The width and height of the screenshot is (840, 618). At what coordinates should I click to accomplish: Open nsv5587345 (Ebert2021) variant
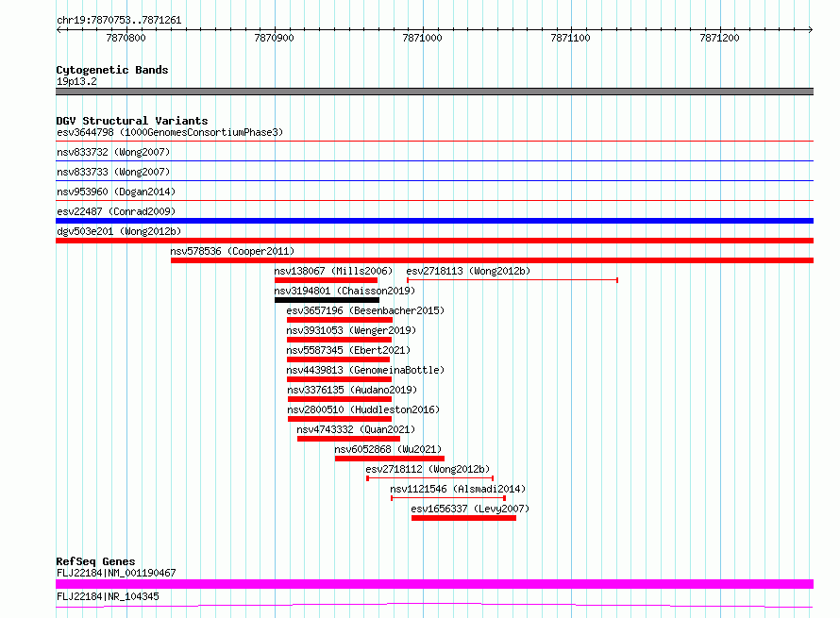click(348, 350)
